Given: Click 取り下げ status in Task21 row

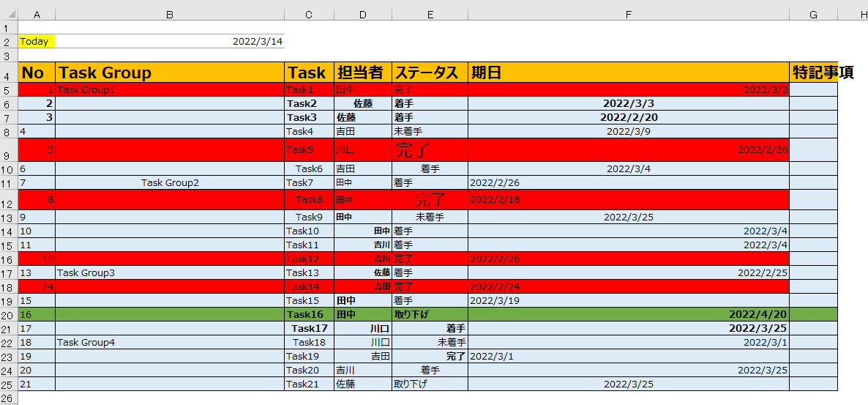Looking at the screenshot, I should [411, 384].
